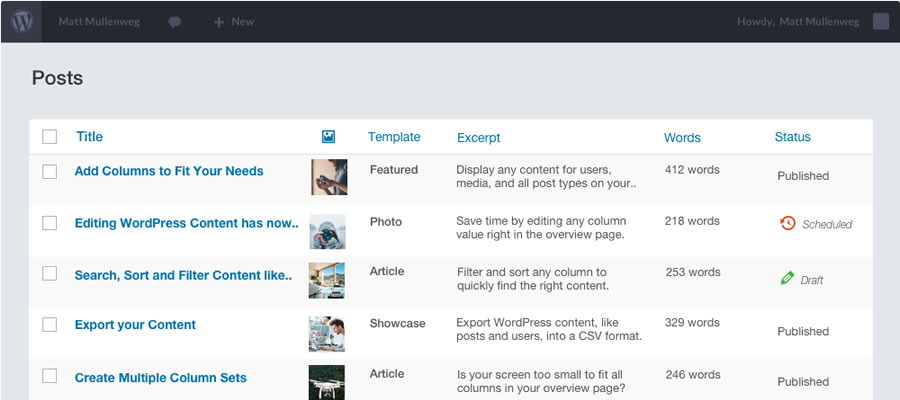The width and height of the screenshot is (900, 400).
Task: Open the Howdy, Matt Mullenweg account menu
Action: coord(798,22)
